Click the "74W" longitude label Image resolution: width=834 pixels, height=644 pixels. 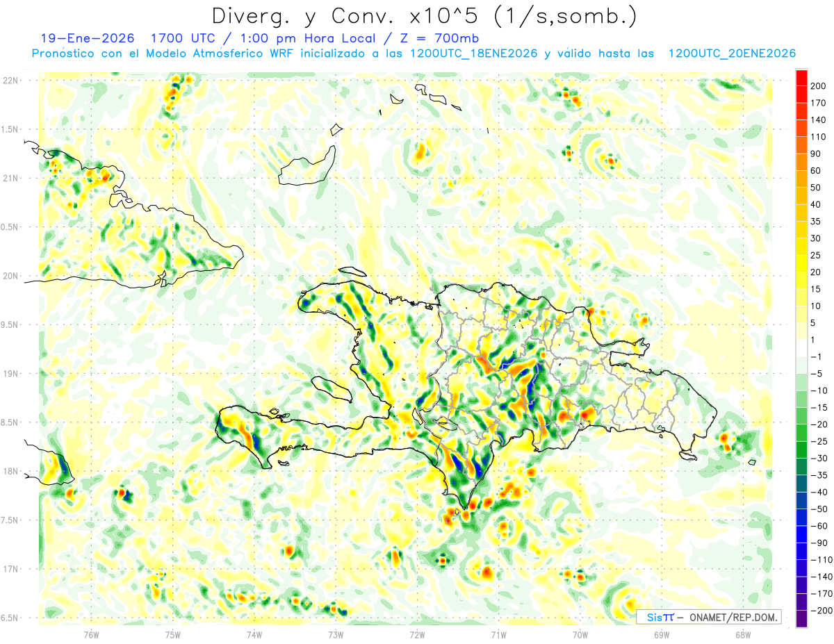tap(254, 634)
